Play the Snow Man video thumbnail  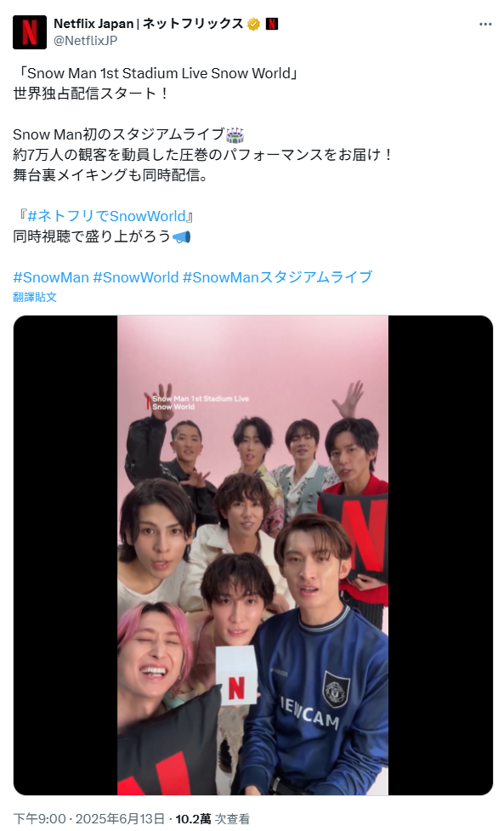coord(252,555)
